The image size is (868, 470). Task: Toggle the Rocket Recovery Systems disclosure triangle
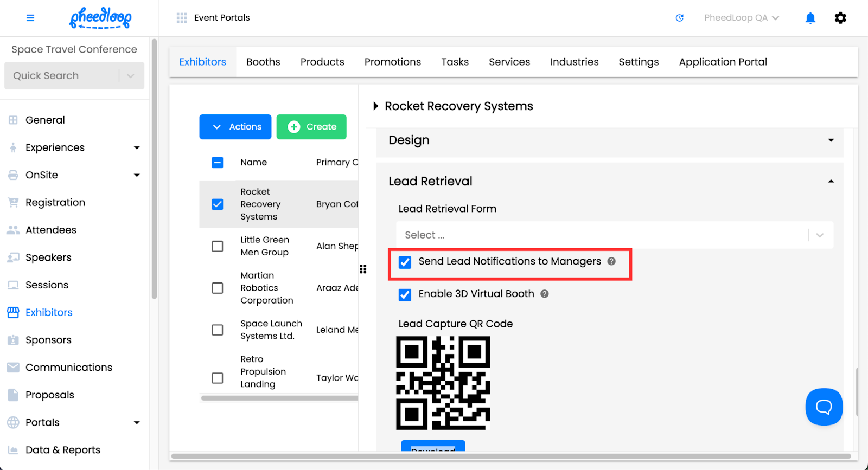375,106
